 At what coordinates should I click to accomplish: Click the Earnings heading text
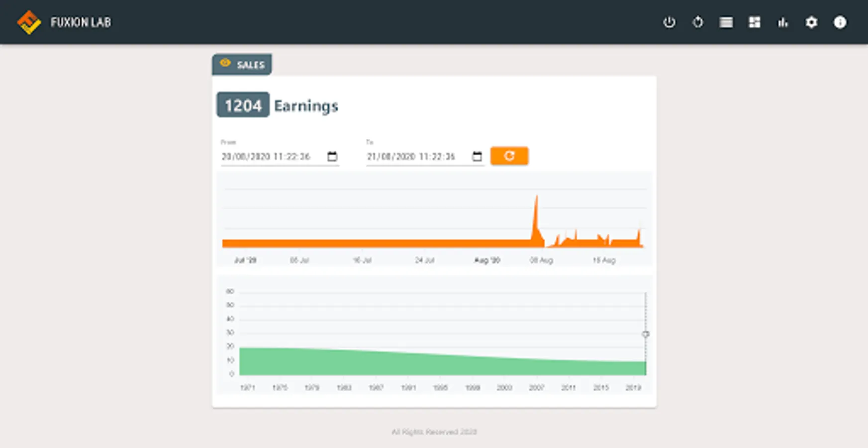pos(306,106)
